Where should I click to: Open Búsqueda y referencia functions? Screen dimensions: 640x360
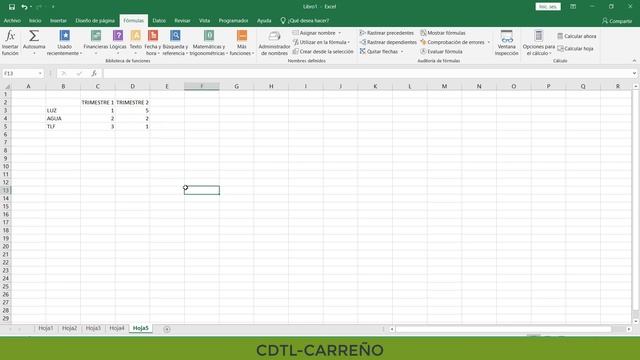(175, 42)
